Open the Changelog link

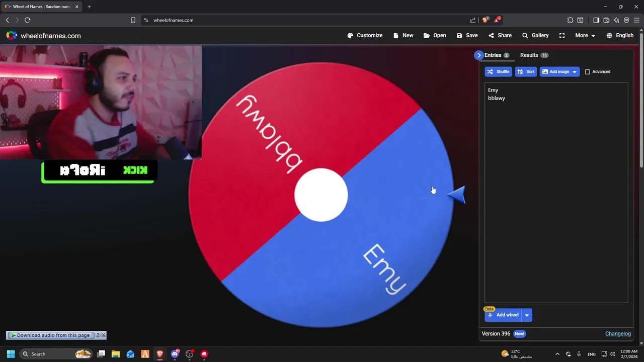(x=618, y=334)
